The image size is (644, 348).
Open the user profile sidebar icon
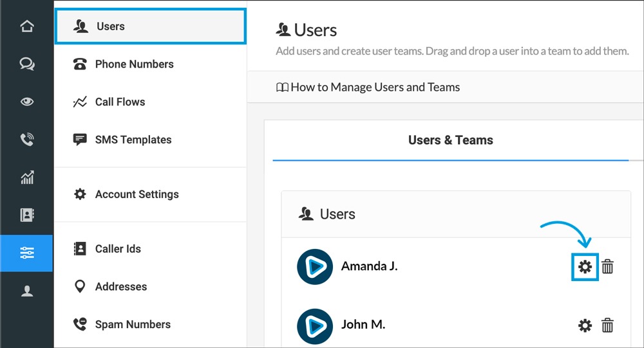pyautogui.click(x=26, y=291)
